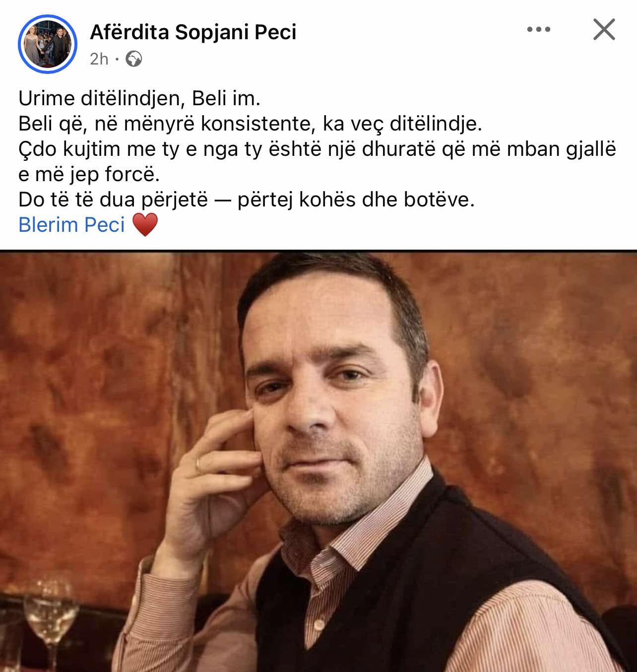Open the three-dot post options menu
The image size is (637, 672).
(538, 30)
